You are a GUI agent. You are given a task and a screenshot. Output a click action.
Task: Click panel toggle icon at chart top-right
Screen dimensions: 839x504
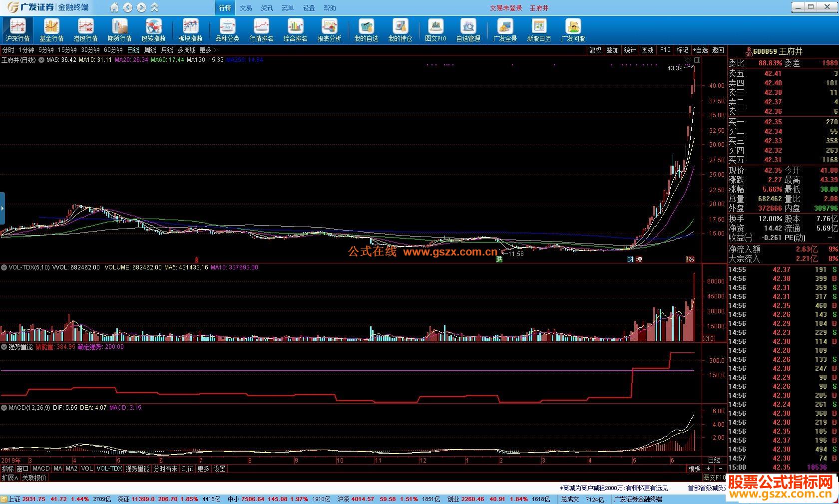coord(697,60)
